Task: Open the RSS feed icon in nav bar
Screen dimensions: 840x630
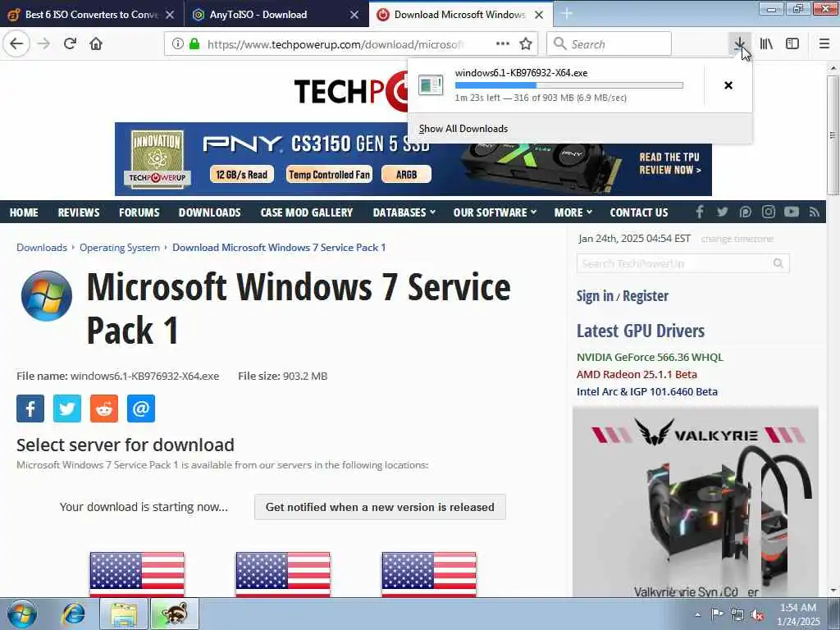Action: pyautogui.click(x=815, y=212)
